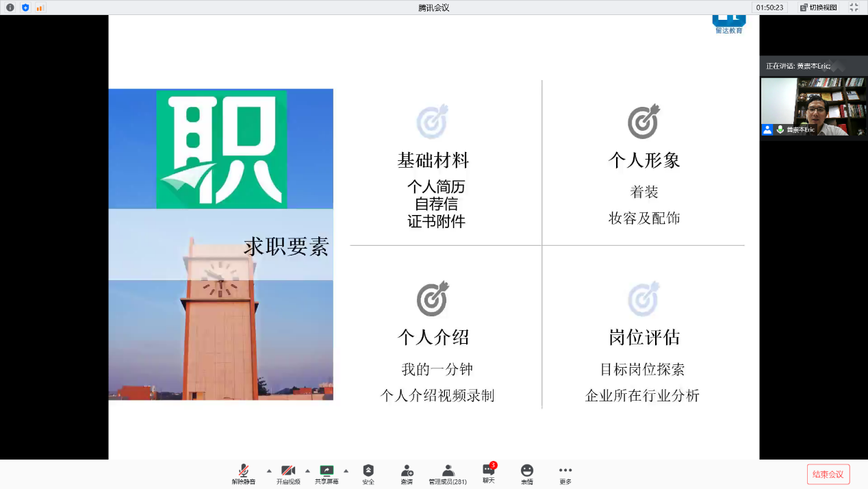This screenshot has height=489, width=868.
Task: Unmute microphone via 解除静音 button
Action: pyautogui.click(x=243, y=474)
